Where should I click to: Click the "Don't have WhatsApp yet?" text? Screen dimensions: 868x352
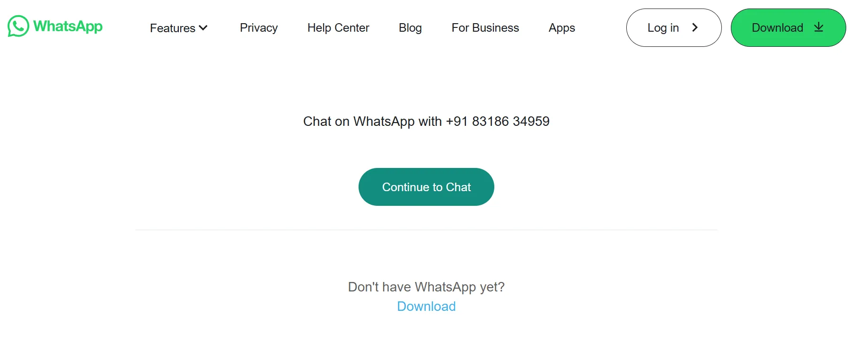[426, 287]
